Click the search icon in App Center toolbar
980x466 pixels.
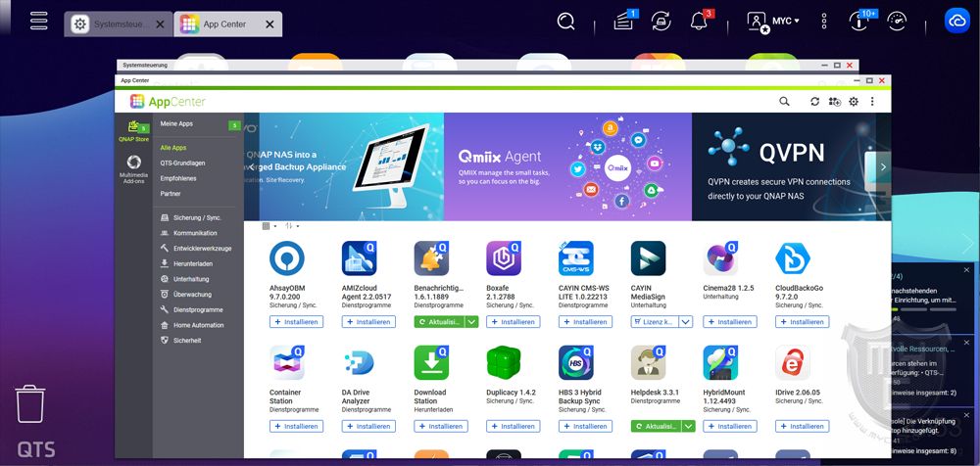point(784,101)
